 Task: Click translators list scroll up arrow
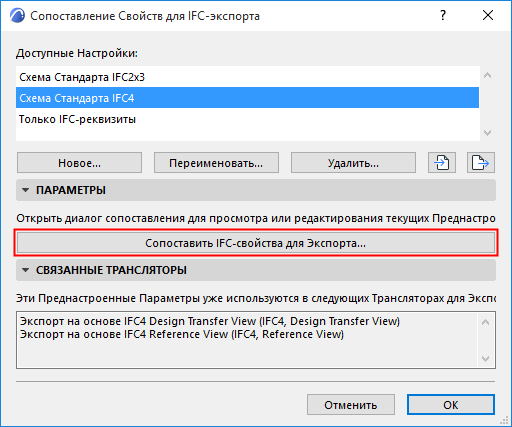point(486,322)
